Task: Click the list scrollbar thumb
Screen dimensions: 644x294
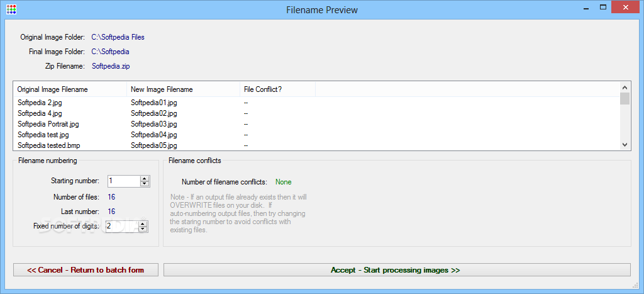Action: click(625, 99)
